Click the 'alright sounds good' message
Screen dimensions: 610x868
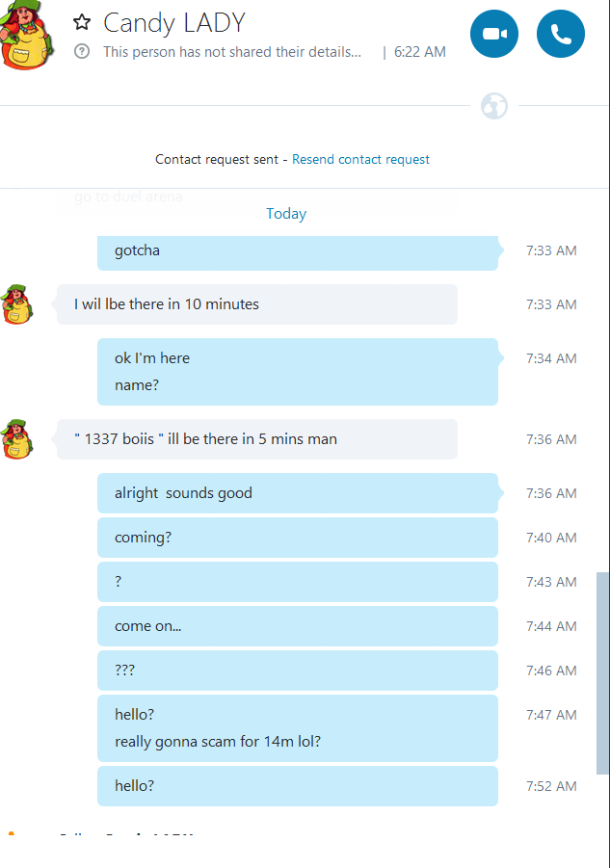tap(298, 493)
